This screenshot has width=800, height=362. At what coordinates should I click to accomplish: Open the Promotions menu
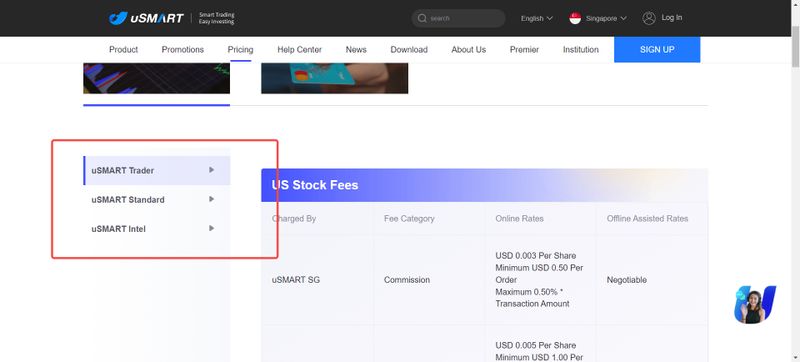[183, 49]
